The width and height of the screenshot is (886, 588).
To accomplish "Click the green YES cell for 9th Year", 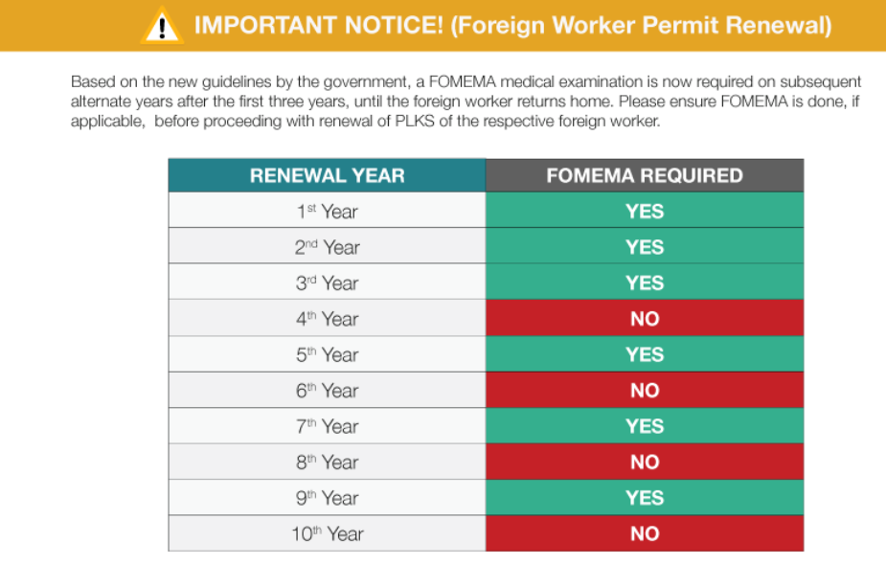I will pyautogui.click(x=645, y=497).
